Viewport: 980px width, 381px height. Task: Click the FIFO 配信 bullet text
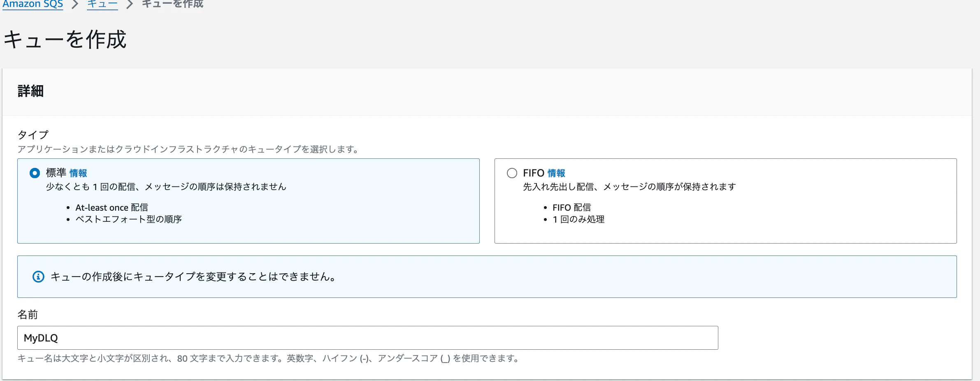pos(571,208)
